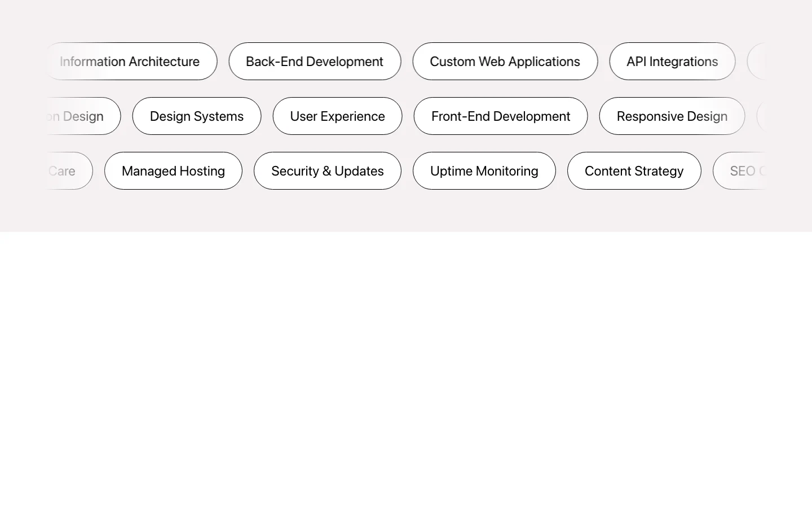Select the Back-End Development tag
The image size is (812, 508).
click(315, 61)
